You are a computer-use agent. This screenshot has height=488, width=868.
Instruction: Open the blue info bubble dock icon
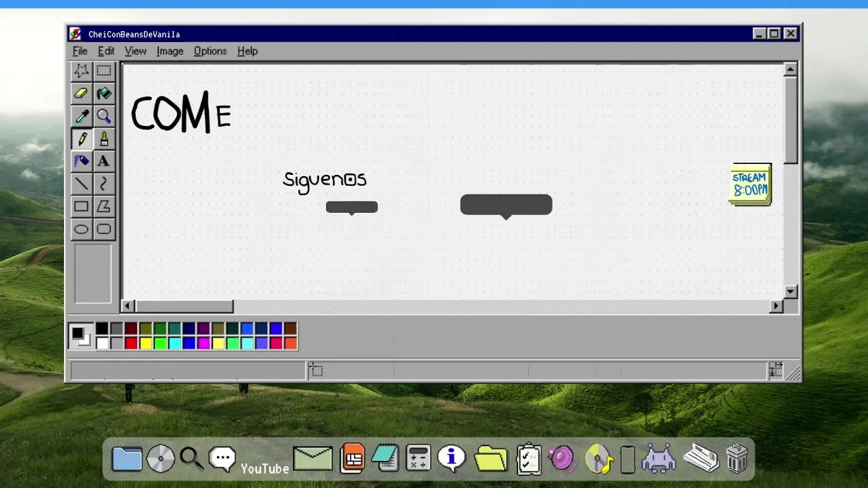pyautogui.click(x=452, y=459)
